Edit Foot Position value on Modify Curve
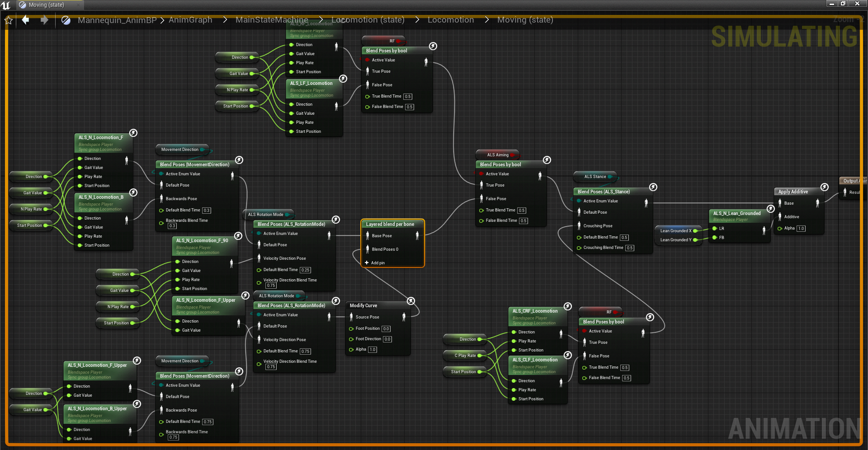The height and width of the screenshot is (450, 868). tap(386, 328)
